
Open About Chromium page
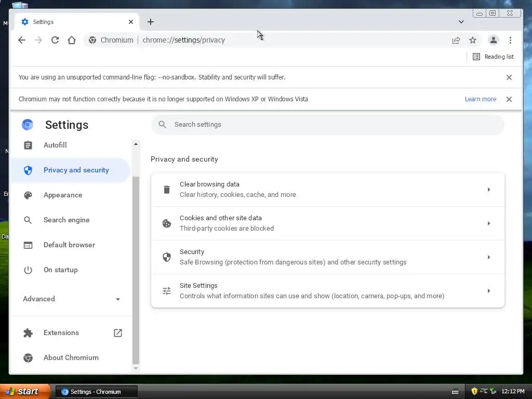click(71, 357)
